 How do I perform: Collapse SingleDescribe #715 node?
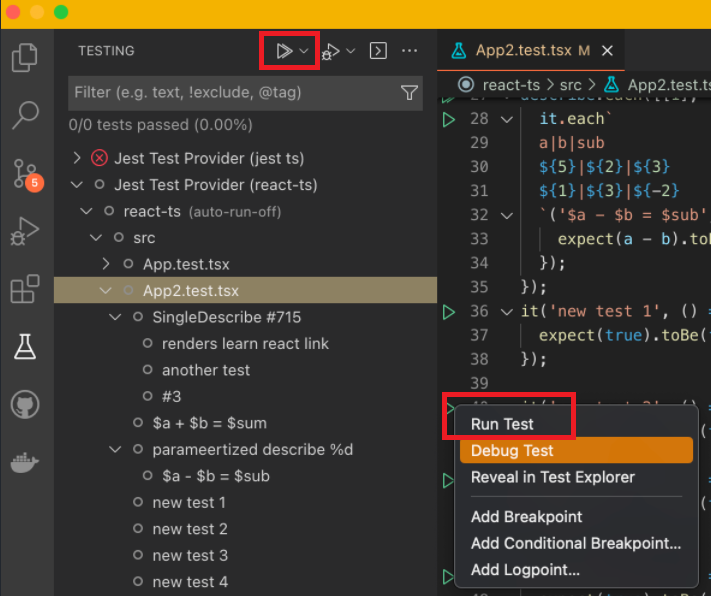(x=115, y=317)
